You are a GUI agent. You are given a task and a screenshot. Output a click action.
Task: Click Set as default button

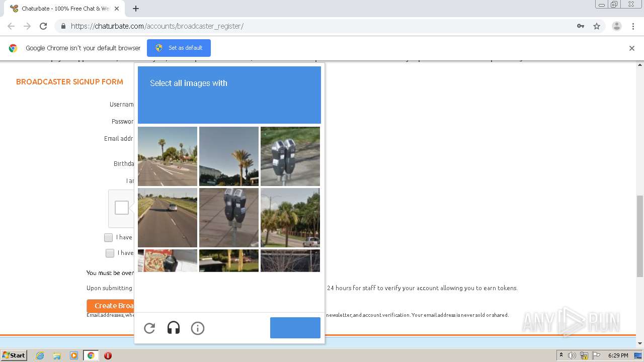point(179,48)
